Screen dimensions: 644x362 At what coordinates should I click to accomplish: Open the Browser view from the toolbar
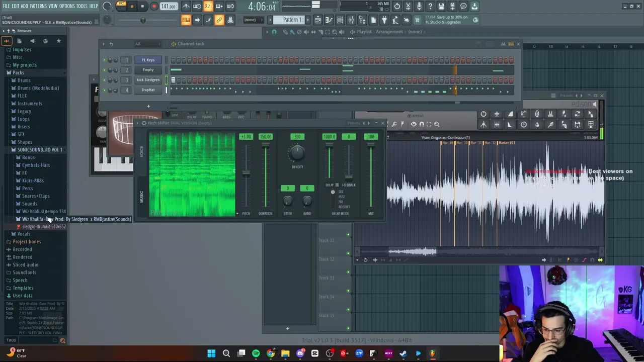(362, 20)
